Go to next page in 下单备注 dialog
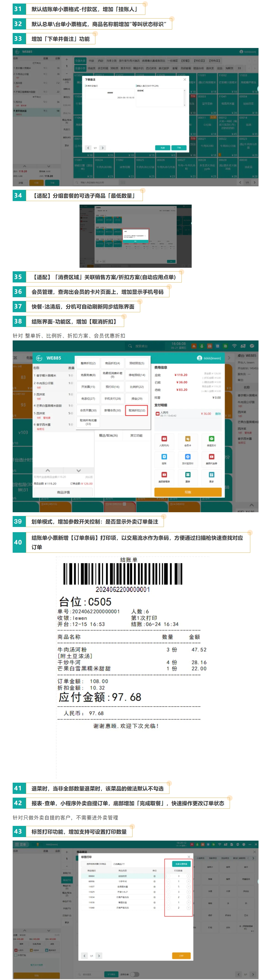This screenshot has height=980, width=266. pos(103,148)
